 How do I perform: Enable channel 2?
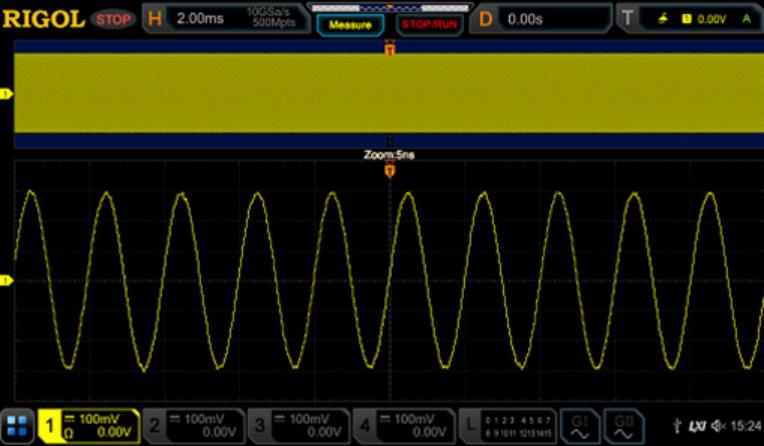[x=194, y=425]
